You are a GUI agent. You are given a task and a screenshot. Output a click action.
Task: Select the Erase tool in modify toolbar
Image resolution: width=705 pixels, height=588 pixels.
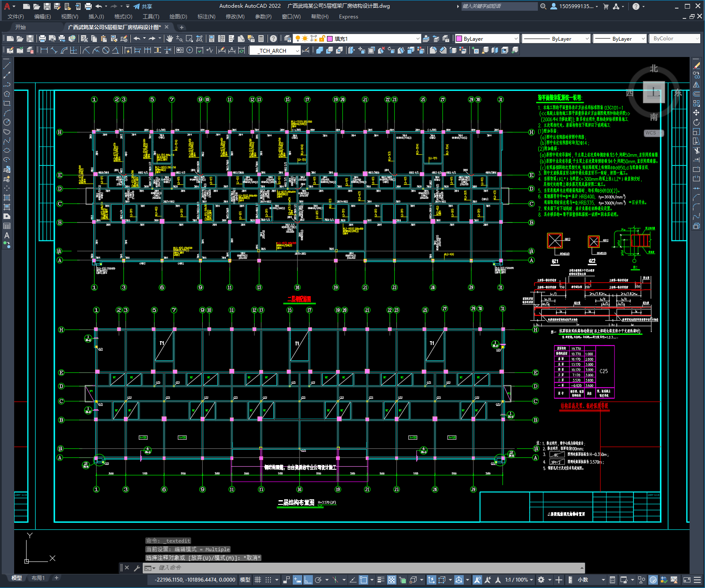pyautogui.click(x=696, y=66)
